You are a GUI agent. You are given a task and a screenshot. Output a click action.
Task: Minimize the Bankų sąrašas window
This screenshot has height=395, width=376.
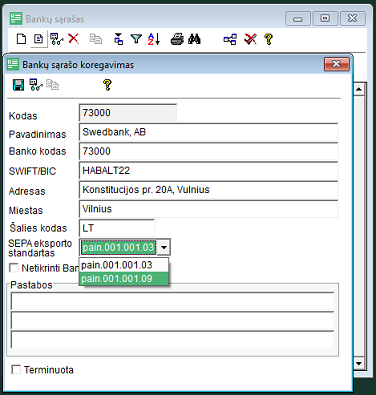coord(298,18)
